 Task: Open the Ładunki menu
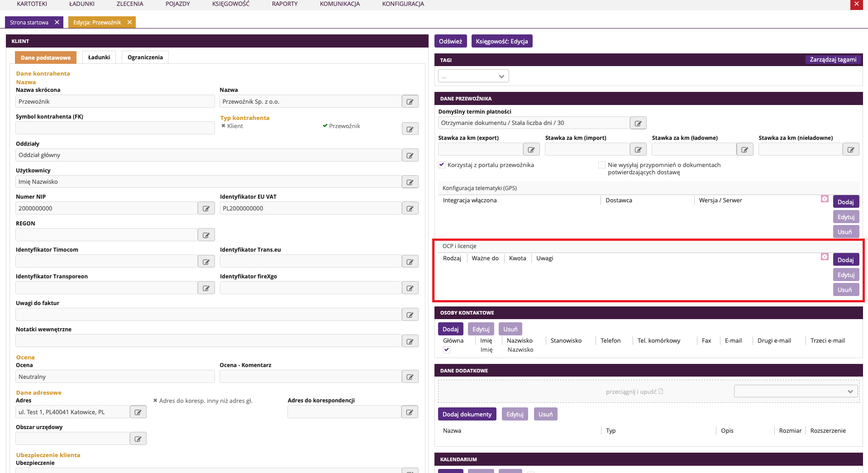click(82, 4)
